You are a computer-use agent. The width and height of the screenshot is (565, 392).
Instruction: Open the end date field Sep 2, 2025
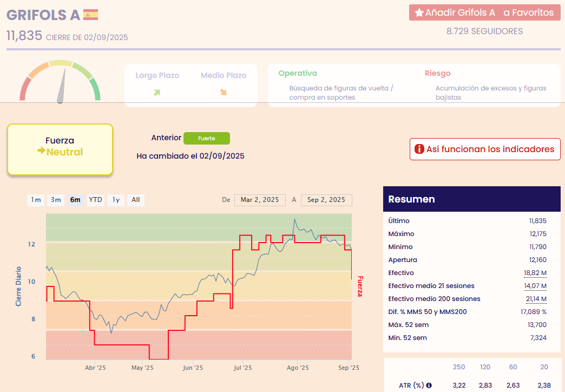tap(326, 200)
